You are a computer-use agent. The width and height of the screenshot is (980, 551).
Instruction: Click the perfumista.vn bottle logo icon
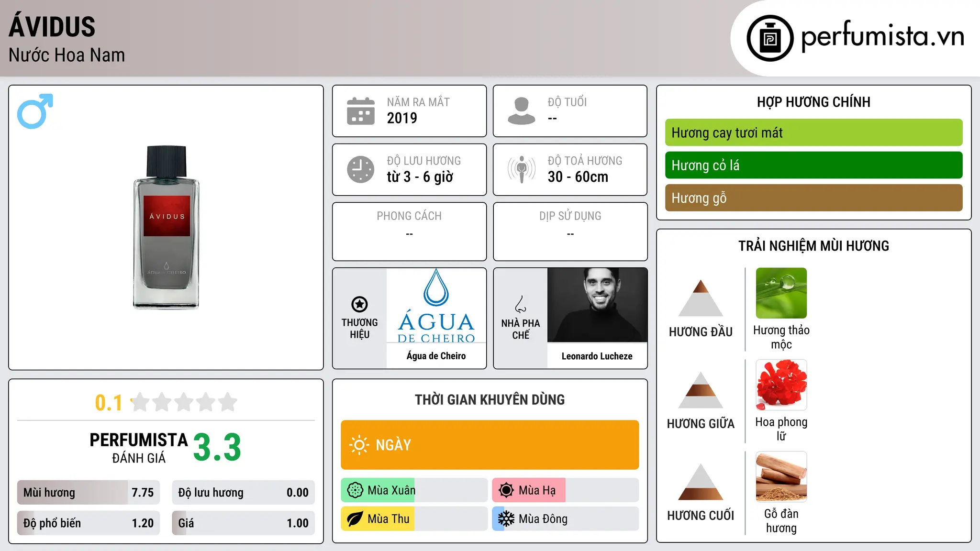pyautogui.click(x=770, y=38)
